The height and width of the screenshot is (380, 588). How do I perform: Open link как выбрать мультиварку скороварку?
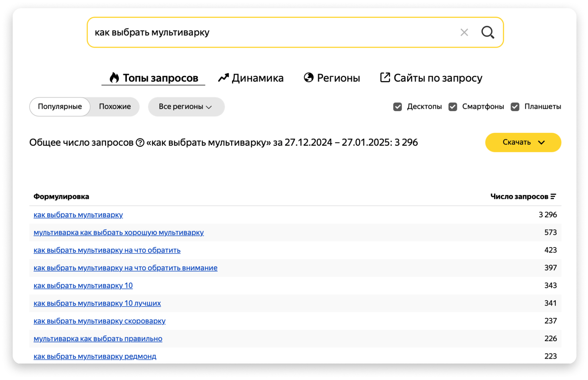(x=99, y=321)
